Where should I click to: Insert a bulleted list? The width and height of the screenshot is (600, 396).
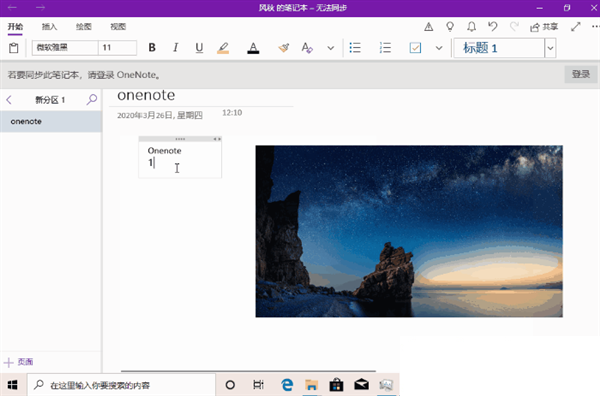(355, 48)
